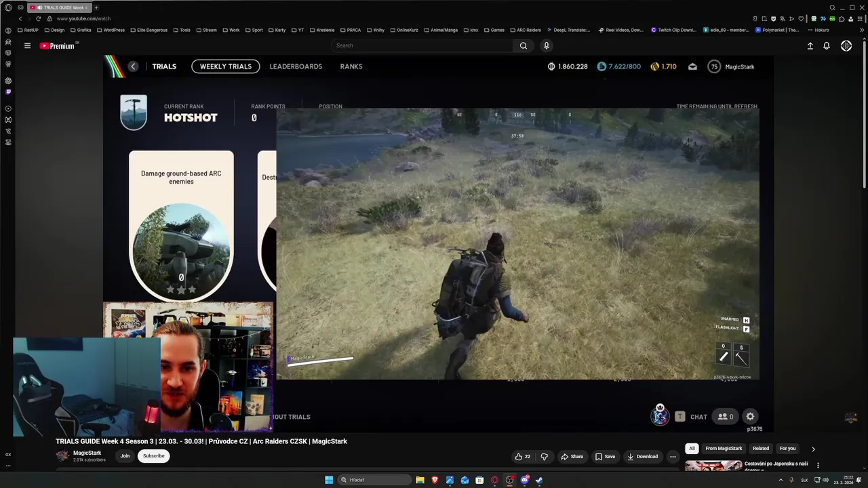This screenshot has height=488, width=868.
Task: Open volume control in system tray
Action: point(825,480)
